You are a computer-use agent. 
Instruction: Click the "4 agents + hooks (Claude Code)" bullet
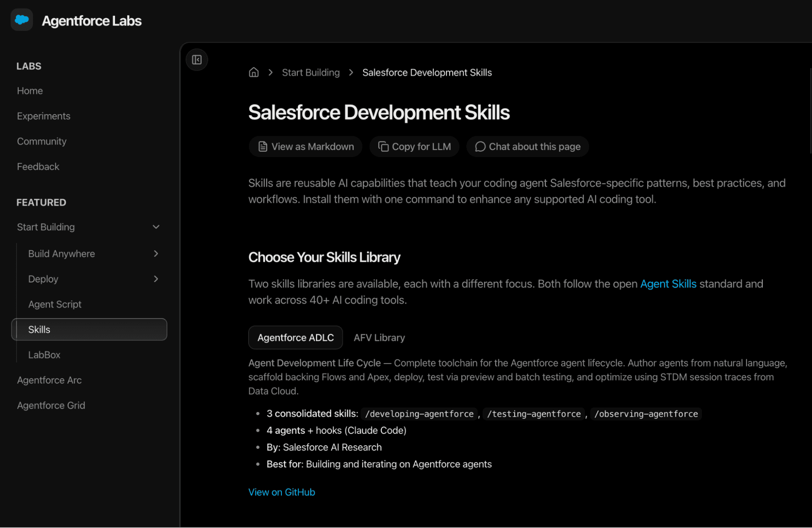tap(336, 431)
